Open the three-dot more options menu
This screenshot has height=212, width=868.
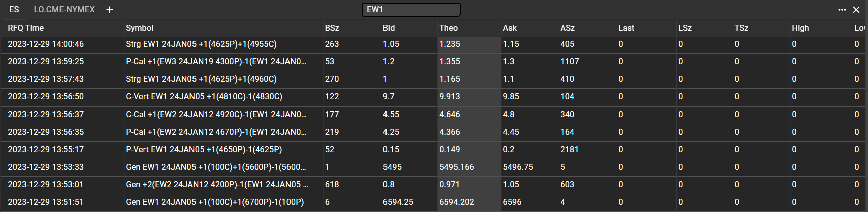842,10
